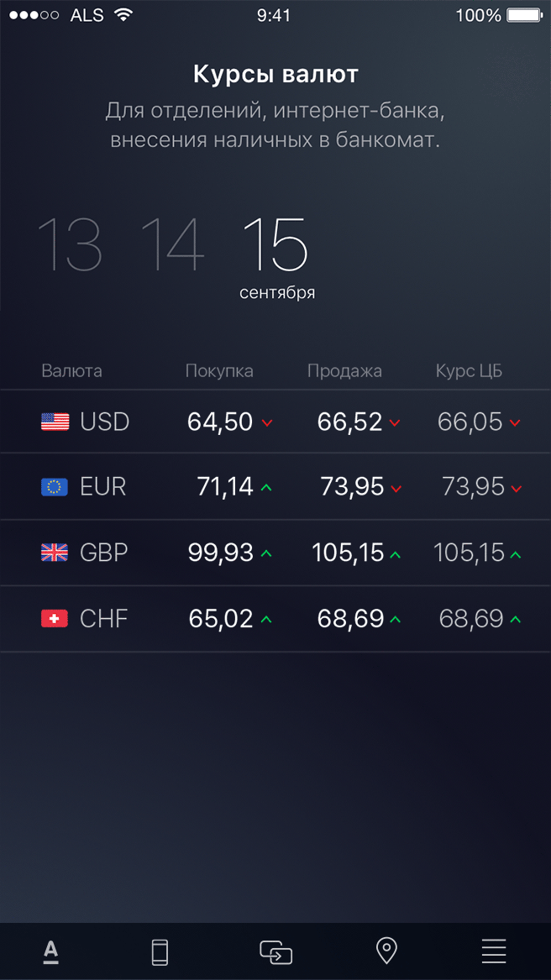Select date 14 in date picker
The image size is (551, 980).
point(172,244)
